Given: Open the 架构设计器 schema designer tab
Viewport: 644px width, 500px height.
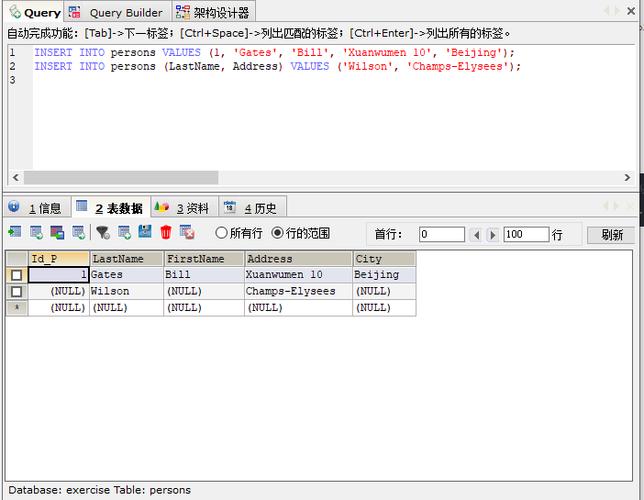Looking at the screenshot, I should [214, 12].
